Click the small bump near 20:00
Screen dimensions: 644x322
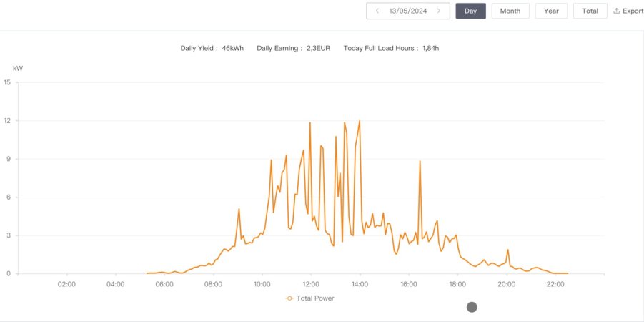tap(508, 250)
